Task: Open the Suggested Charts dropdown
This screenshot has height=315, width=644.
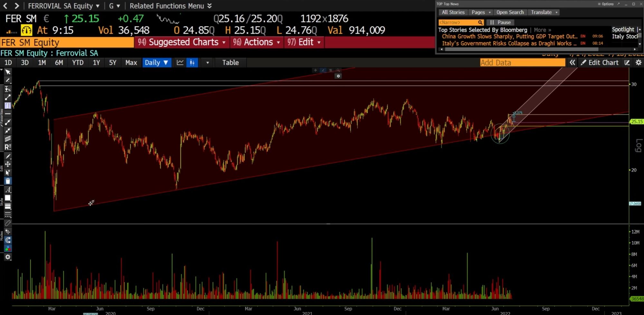Action: tap(182, 42)
